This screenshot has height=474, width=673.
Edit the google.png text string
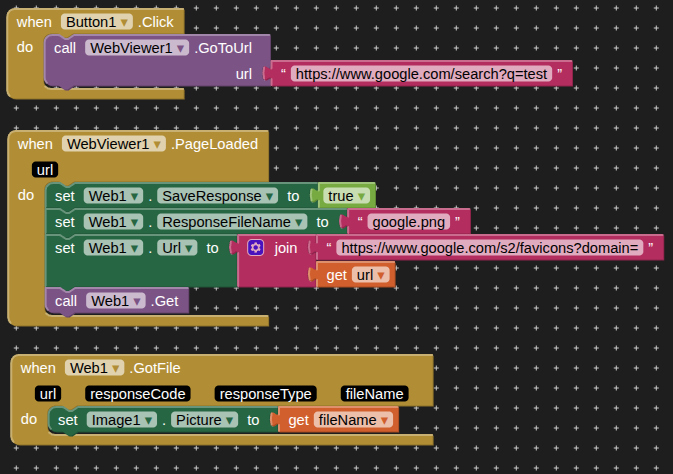click(405, 222)
